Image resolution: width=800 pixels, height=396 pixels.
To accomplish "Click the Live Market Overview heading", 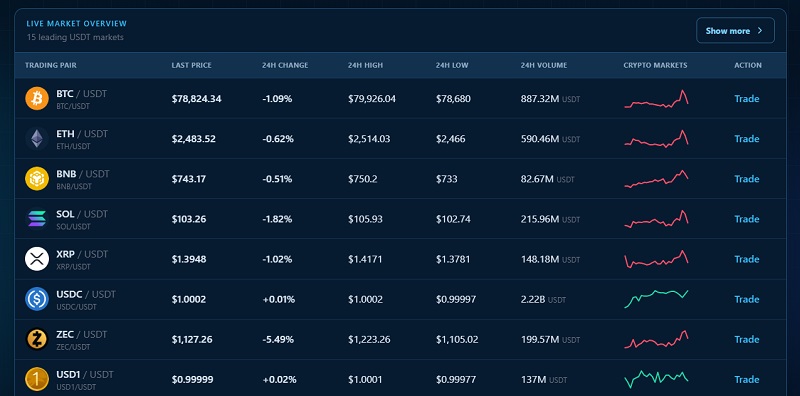I will click(77, 23).
